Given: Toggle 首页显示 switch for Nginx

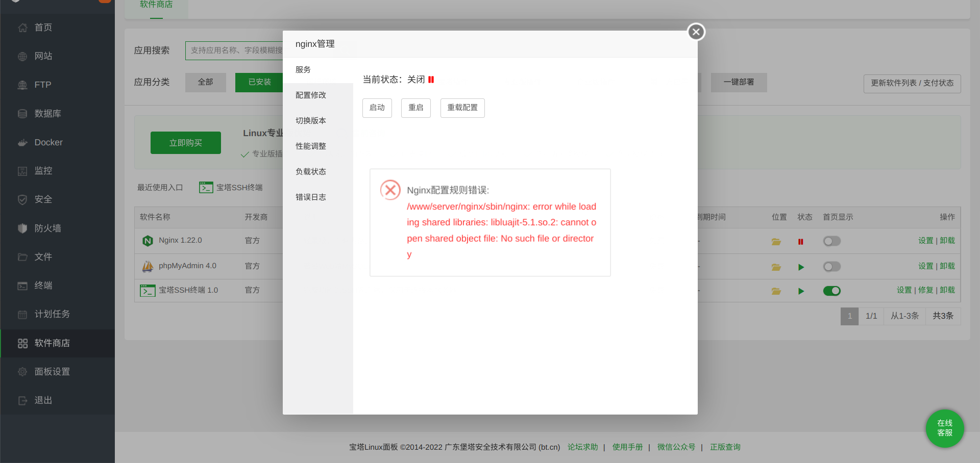Looking at the screenshot, I should pyautogui.click(x=832, y=241).
